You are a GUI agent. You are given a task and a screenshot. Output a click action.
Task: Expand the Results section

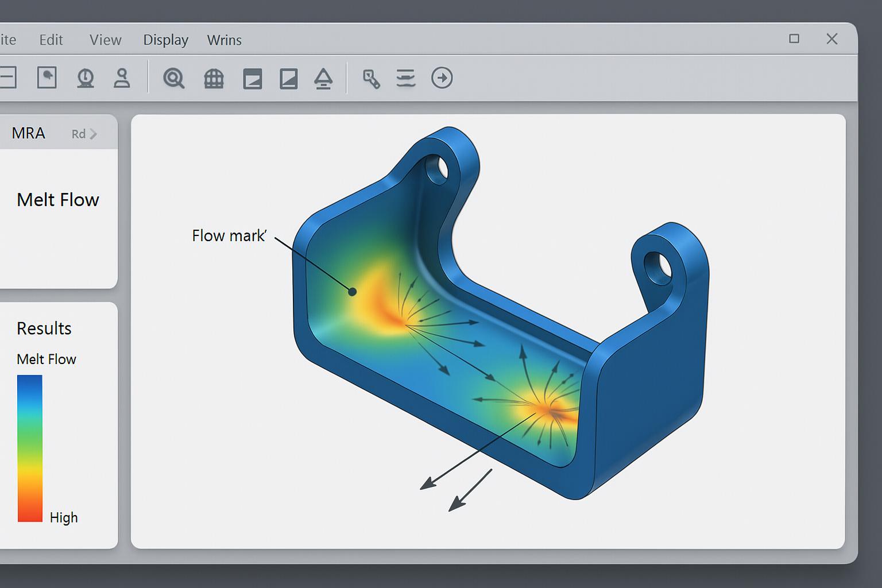pyautogui.click(x=44, y=328)
